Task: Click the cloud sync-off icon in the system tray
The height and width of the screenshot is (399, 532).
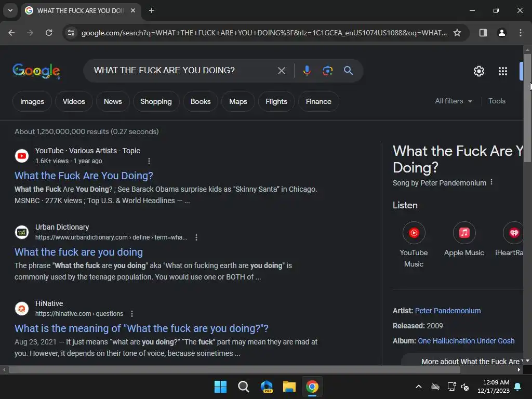Action: click(x=435, y=387)
